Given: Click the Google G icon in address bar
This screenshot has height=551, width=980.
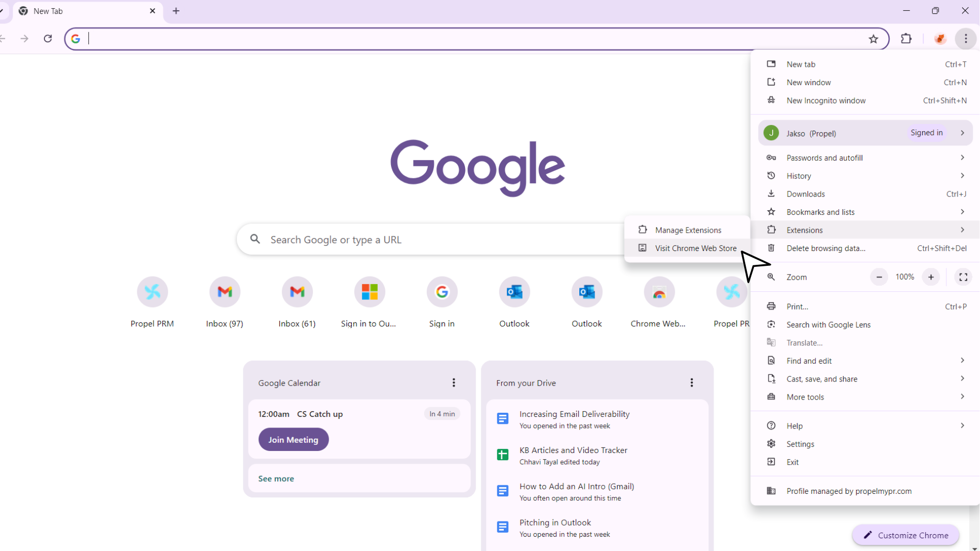Looking at the screenshot, I should click(x=76, y=39).
